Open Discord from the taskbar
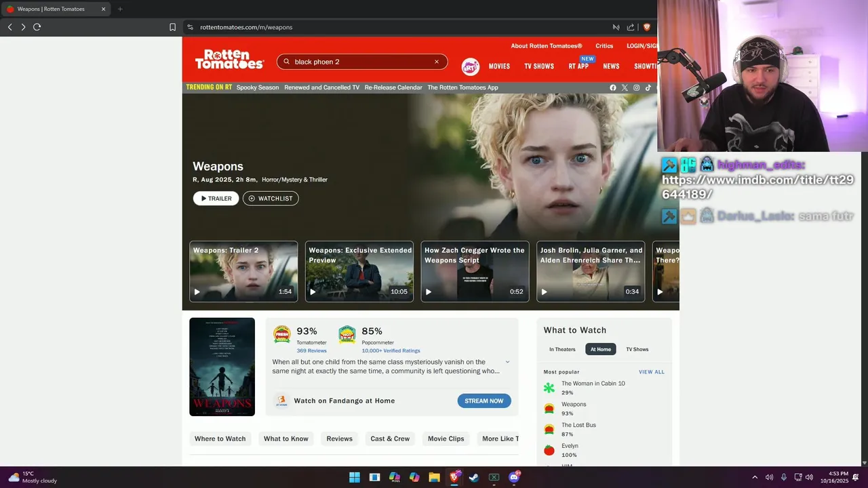 pos(514,477)
